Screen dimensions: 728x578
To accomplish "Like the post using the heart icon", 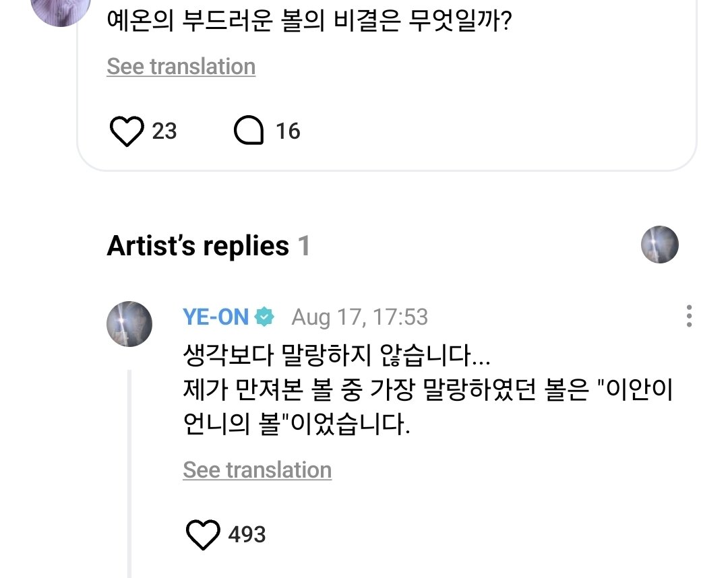I will pyautogui.click(x=127, y=131).
